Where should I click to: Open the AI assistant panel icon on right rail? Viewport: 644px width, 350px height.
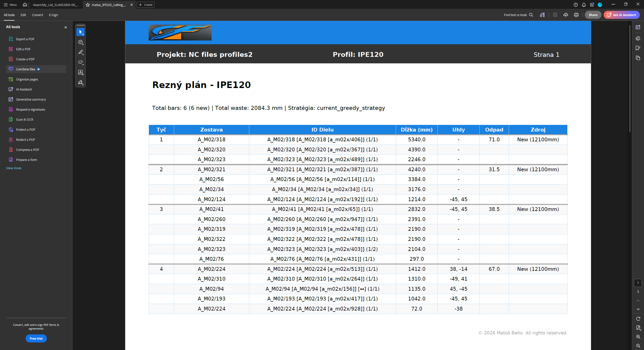tap(638, 27)
